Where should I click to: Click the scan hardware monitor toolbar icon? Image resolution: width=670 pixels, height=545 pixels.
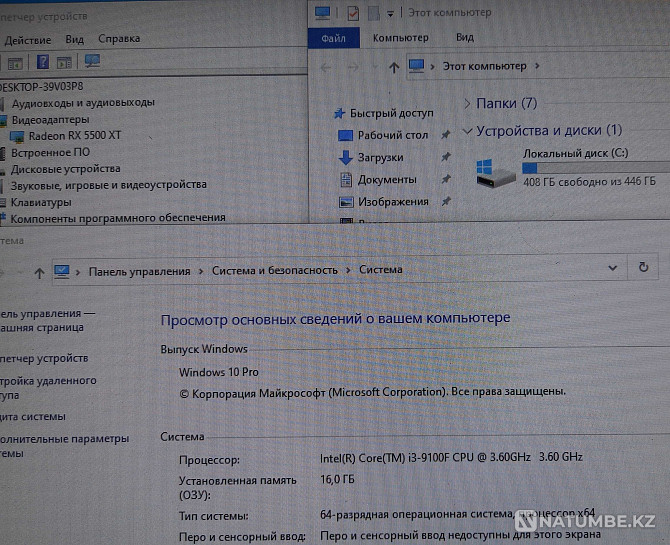point(92,61)
